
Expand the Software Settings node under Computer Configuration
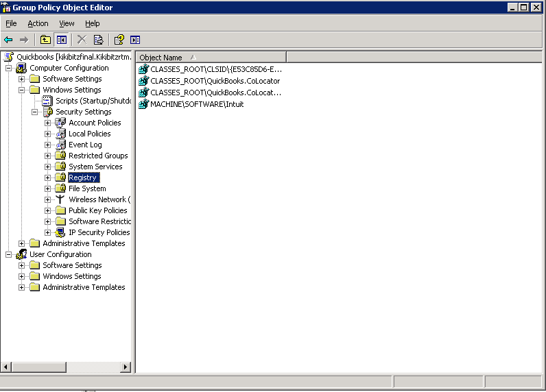(x=22, y=79)
